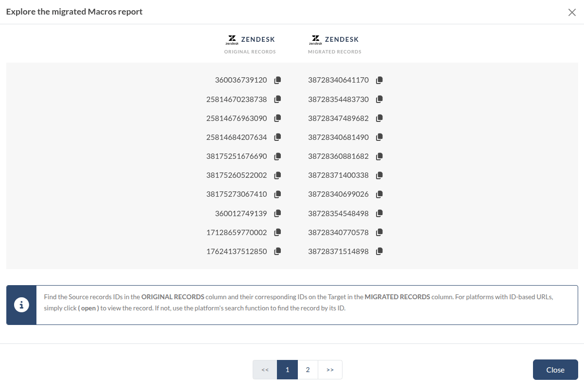Viewport: 584px width, 392px height.
Task: Click the Close button
Action: point(555,370)
